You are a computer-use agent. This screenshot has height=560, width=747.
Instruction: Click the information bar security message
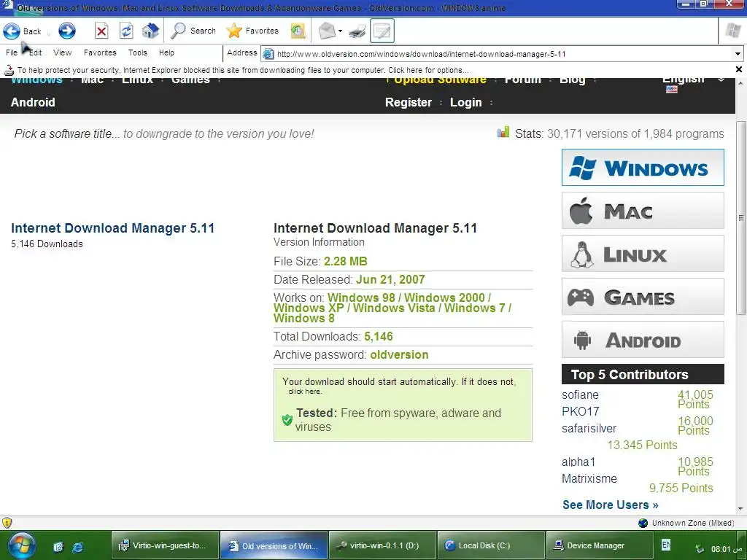[x=243, y=70]
